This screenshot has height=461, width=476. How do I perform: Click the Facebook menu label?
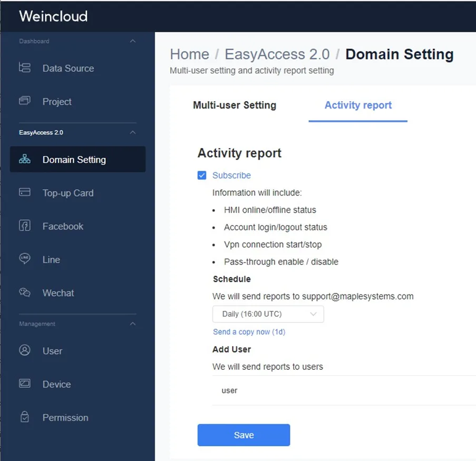point(63,226)
